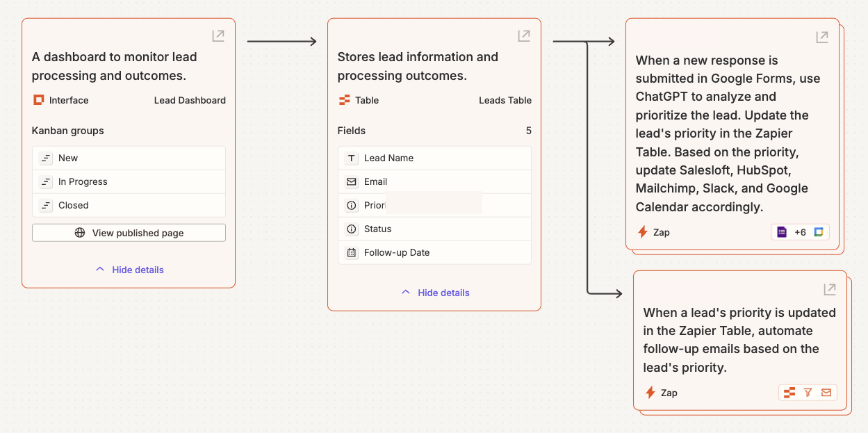The width and height of the screenshot is (868, 433).
Task: Click the Zapier Tables icon in the follow-up Zap
Action: 789,393
